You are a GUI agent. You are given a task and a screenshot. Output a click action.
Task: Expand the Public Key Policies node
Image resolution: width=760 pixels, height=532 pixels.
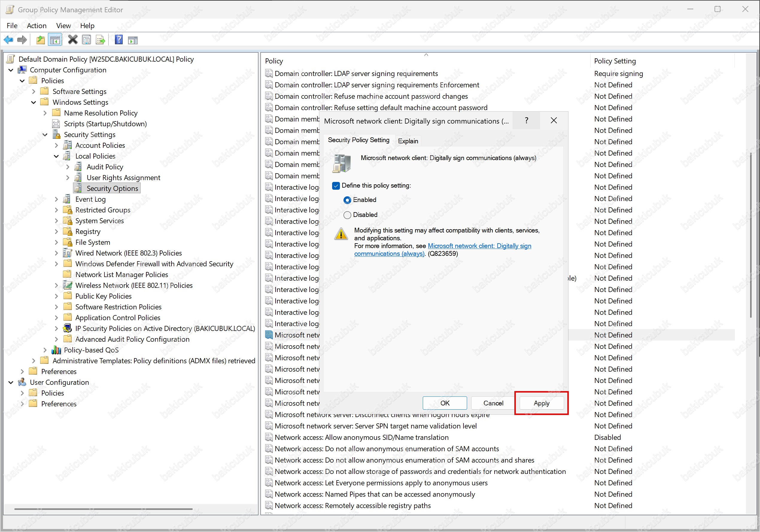(x=56, y=296)
